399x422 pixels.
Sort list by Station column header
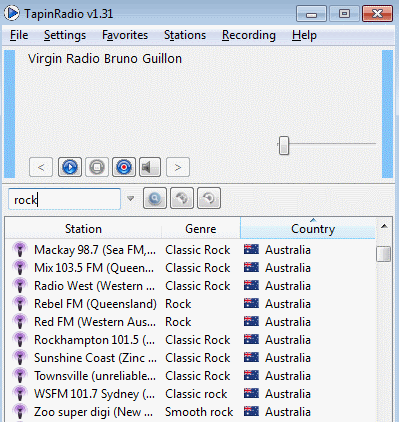83,228
